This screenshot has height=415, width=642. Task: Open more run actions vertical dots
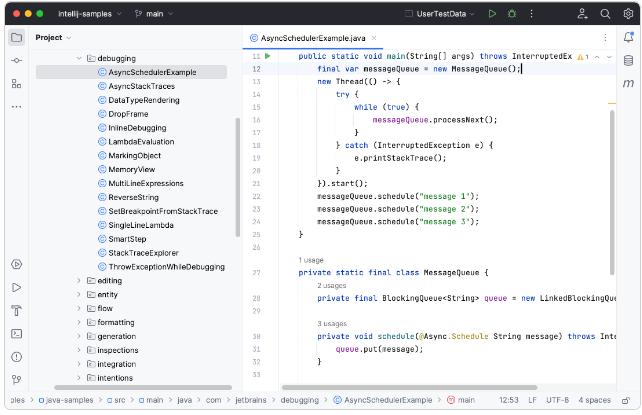[531, 14]
